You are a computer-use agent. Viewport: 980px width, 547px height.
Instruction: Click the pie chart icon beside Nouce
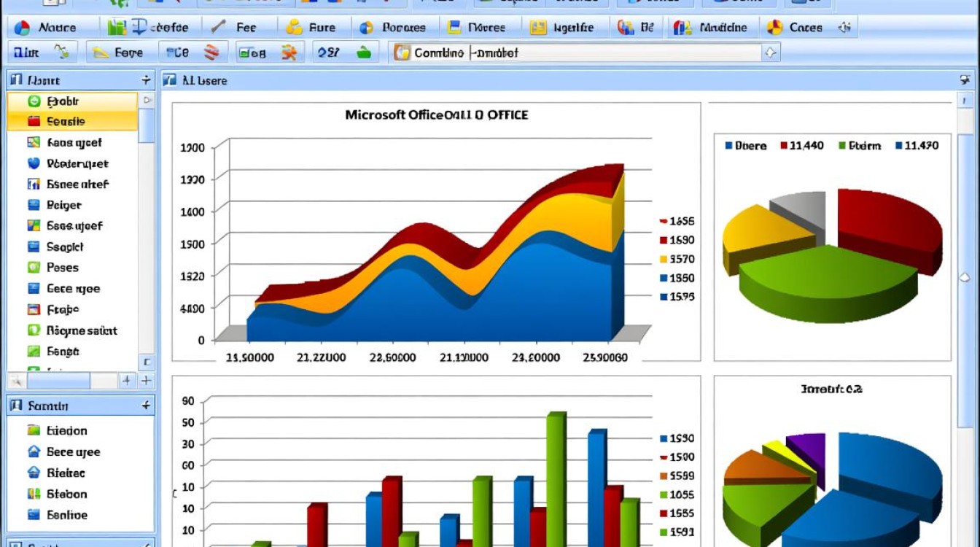(x=23, y=28)
